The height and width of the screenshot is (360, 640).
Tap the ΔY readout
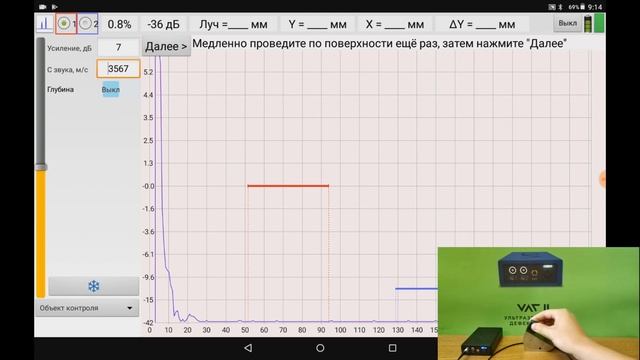point(482,24)
